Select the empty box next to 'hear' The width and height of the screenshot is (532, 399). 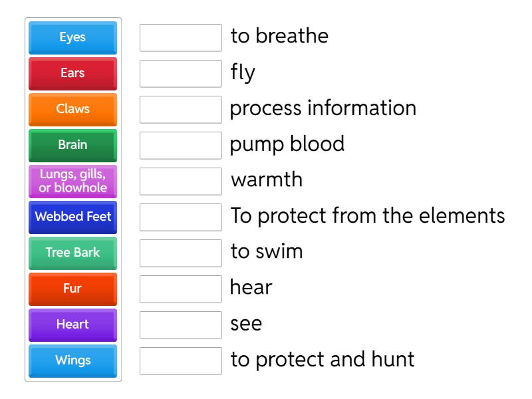(180, 289)
